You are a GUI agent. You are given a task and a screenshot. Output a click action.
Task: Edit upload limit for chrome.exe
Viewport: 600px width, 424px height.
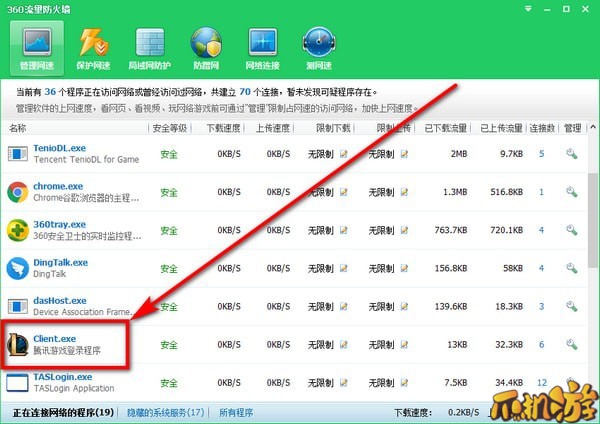click(x=404, y=192)
